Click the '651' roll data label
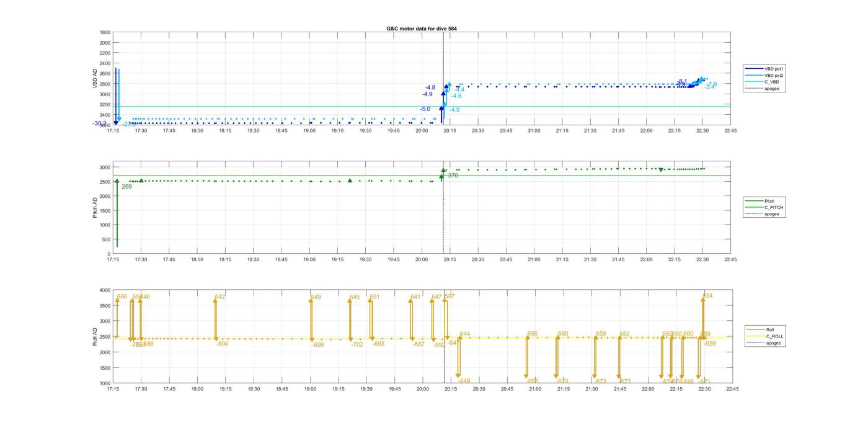Viewport: 868px width, 430px height. tap(374, 297)
